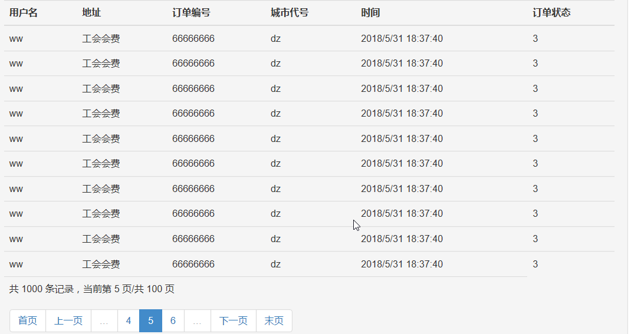644x334 pixels.
Task: Click 下一页 for the next page
Action: 234,320
